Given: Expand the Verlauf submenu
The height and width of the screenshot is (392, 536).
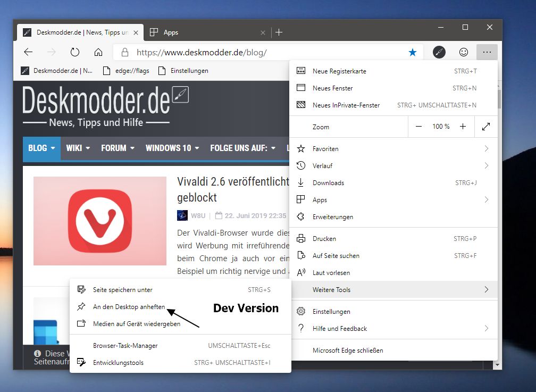Looking at the screenshot, I should click(x=393, y=165).
